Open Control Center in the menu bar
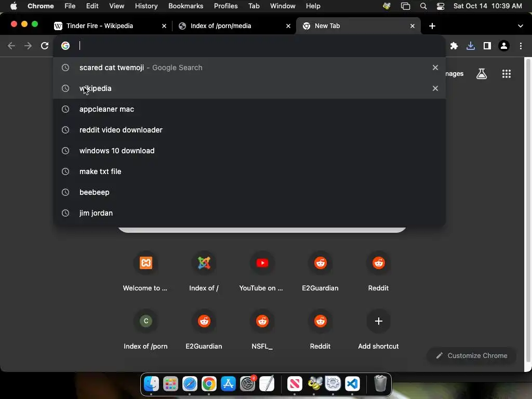This screenshot has width=532, height=399. [441, 6]
